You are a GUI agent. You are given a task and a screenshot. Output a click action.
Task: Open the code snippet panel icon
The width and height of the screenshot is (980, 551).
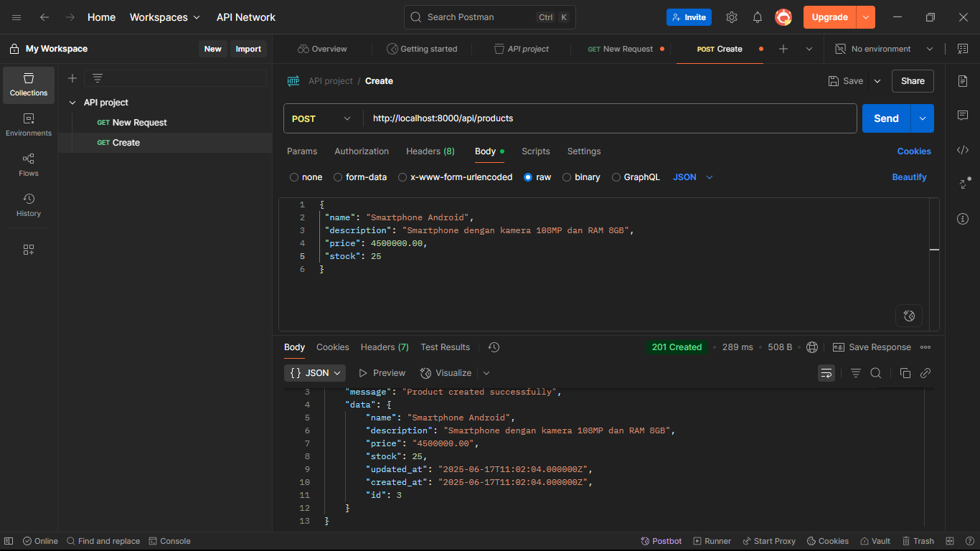963,150
